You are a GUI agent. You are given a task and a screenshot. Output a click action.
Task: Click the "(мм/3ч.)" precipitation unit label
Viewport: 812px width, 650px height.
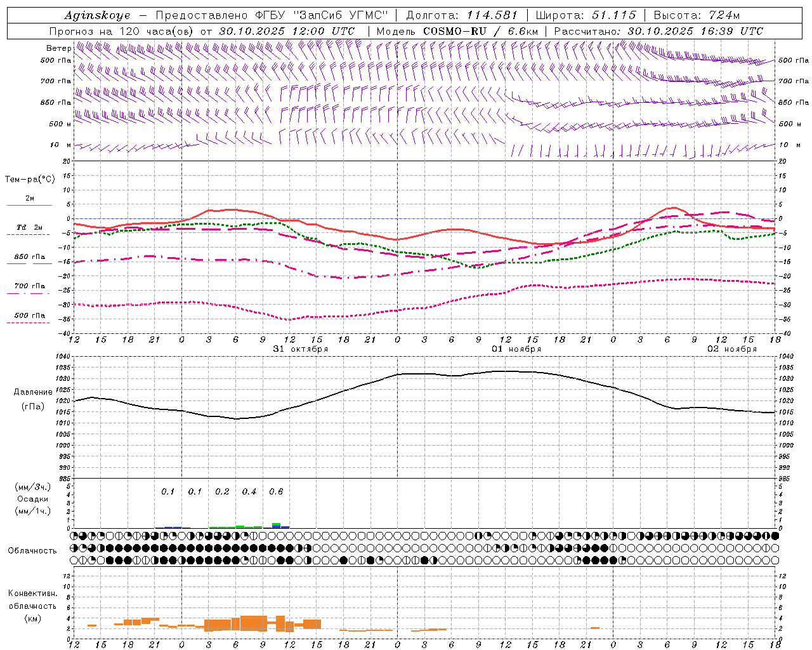32,487
